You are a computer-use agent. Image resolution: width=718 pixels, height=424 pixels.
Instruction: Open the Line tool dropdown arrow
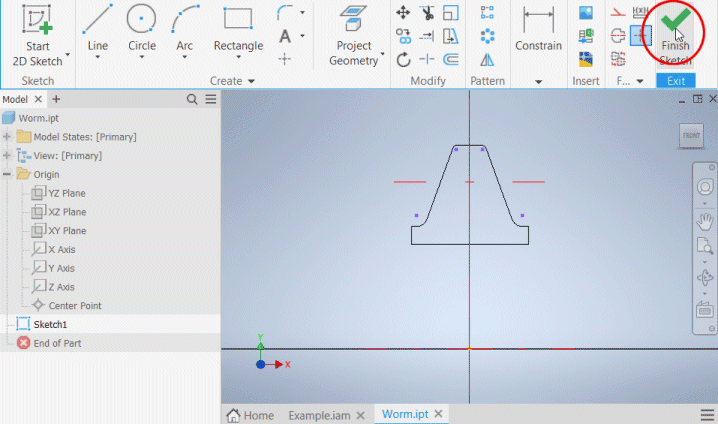pos(98,57)
